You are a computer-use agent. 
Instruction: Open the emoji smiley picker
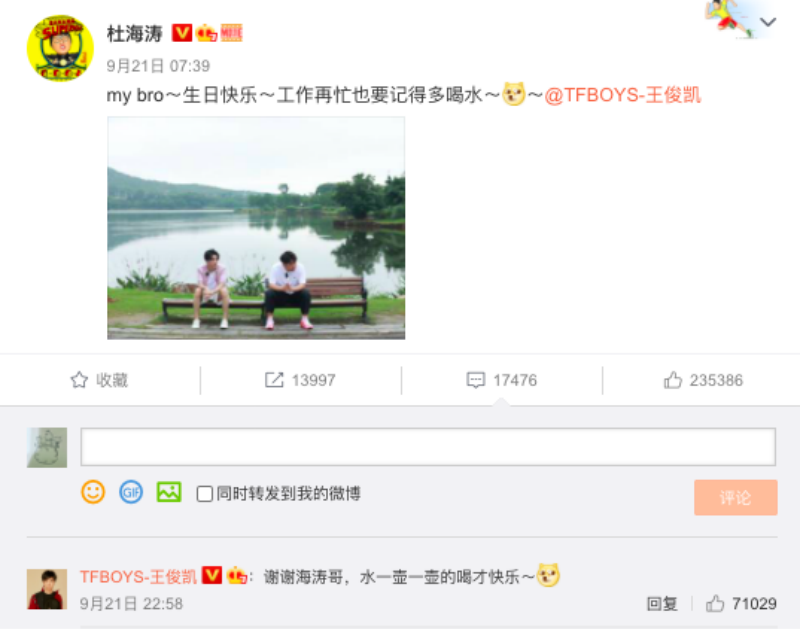(93, 492)
